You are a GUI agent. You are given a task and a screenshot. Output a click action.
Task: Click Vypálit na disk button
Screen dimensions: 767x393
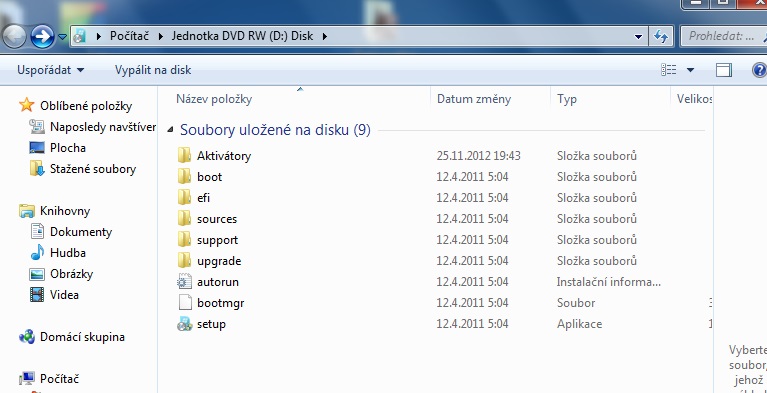coord(153,70)
